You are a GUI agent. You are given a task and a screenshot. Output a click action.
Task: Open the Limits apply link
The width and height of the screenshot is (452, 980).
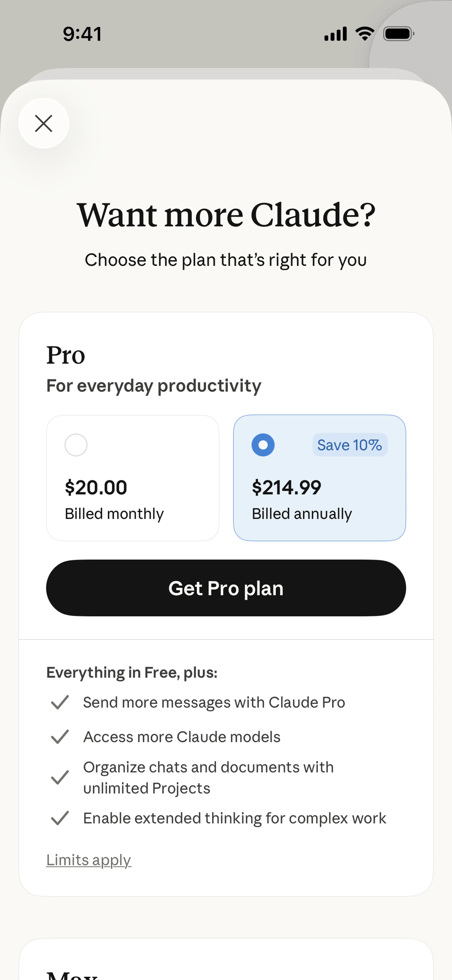89,860
